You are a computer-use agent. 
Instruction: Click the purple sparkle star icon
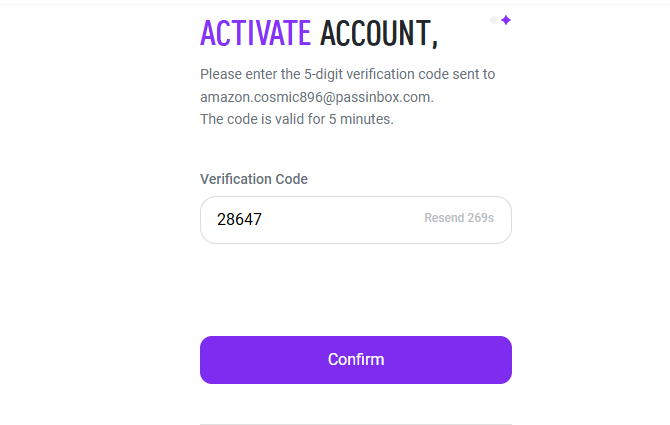(506, 20)
